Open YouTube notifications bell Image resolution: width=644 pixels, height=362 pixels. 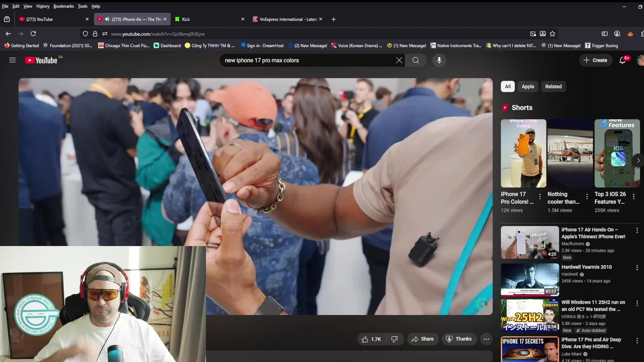(623, 60)
